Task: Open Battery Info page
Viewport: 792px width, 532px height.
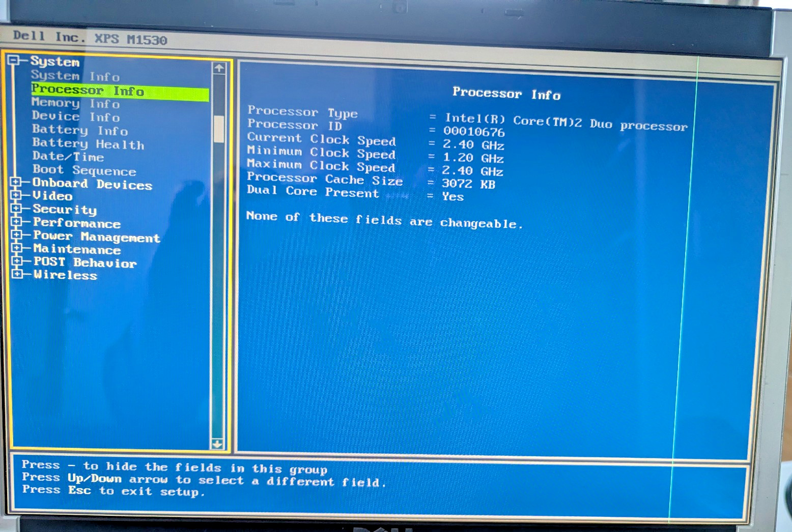Action: click(x=80, y=130)
